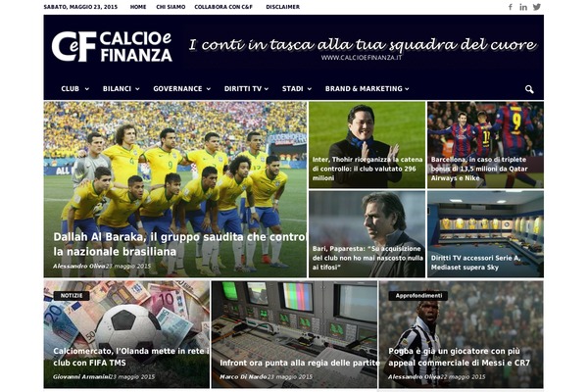Expand the Brand & Marketing dropdown
Screen dimensions: 588x392
pos(367,89)
